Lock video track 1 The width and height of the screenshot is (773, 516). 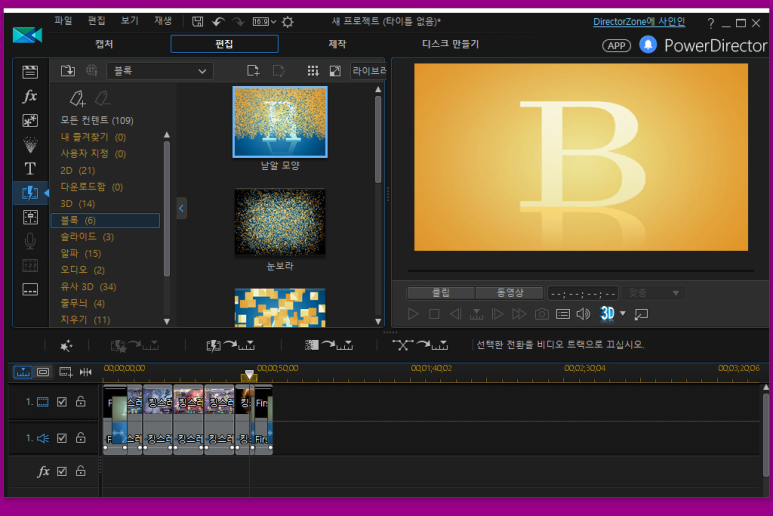pos(81,402)
